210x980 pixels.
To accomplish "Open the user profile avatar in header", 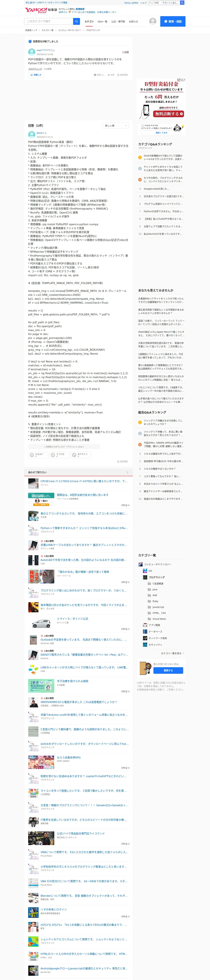I will [x=152, y=21].
